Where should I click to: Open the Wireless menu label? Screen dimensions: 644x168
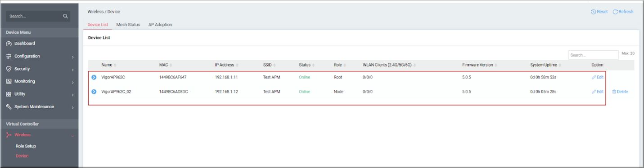(23, 135)
